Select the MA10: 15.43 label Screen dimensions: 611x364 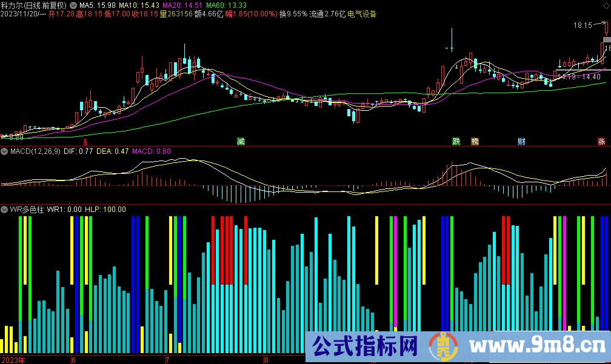click(x=139, y=5)
